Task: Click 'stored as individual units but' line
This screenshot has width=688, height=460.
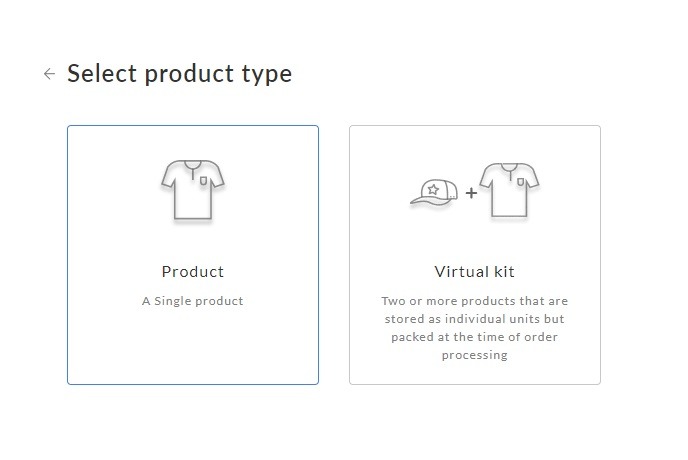Action: pos(475,319)
